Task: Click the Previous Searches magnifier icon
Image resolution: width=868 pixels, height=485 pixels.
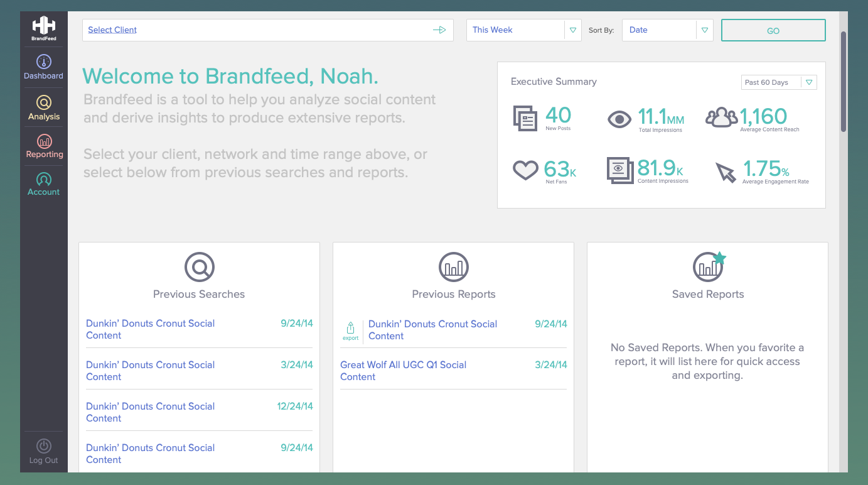Action: (x=200, y=267)
